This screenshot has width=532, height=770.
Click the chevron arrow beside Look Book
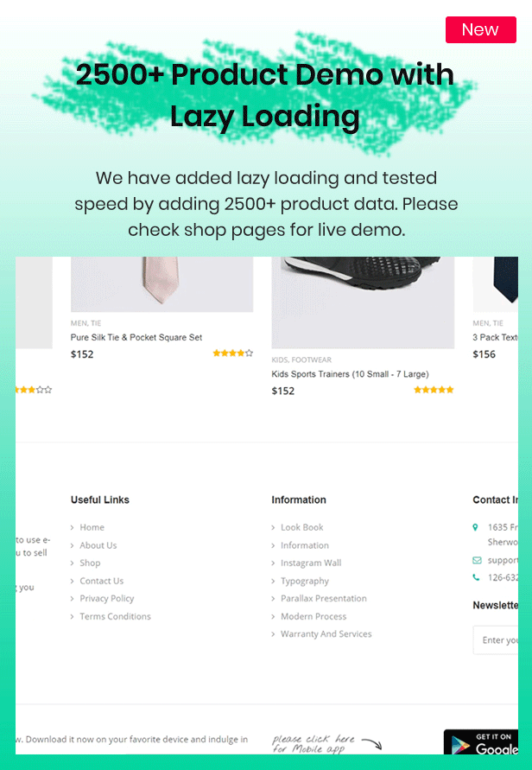click(273, 527)
